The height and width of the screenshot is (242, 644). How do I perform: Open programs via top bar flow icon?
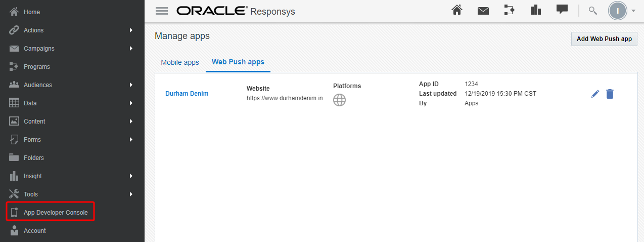click(x=510, y=10)
